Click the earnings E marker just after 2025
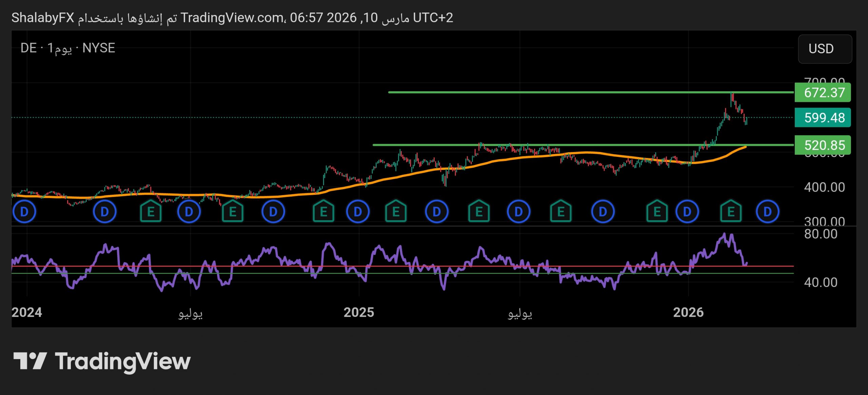This screenshot has height=395, width=868. pyautogui.click(x=396, y=212)
